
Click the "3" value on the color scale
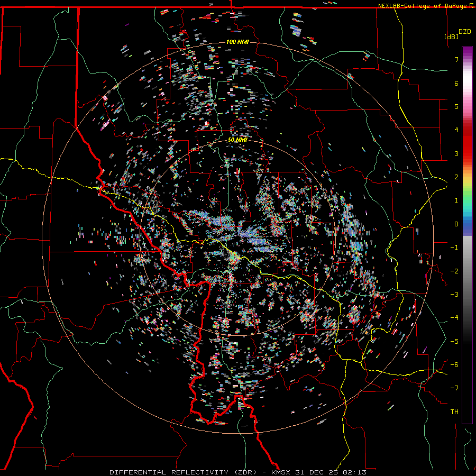click(x=456, y=153)
